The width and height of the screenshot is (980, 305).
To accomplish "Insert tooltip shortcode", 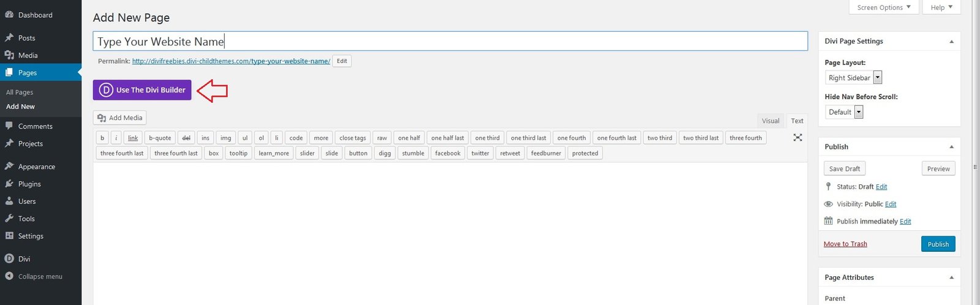I will coord(238,153).
